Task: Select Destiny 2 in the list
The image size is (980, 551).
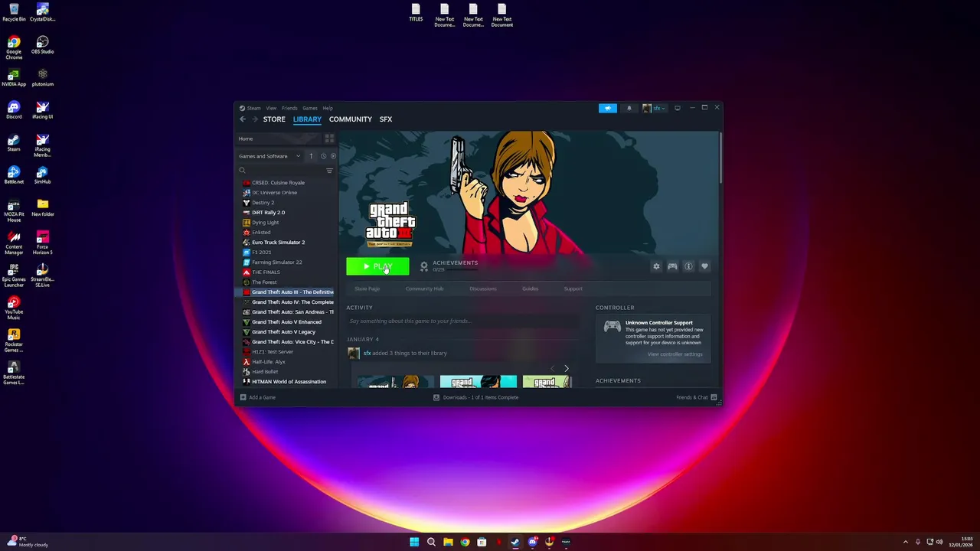Action: point(263,203)
